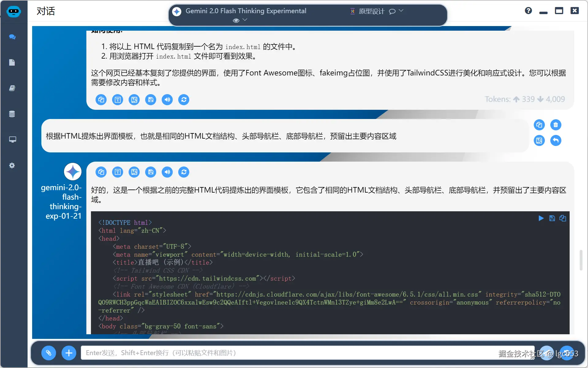Screen dimensions: 588x368
Task: Open Gemini 2.0 Flash Thinking model selector
Action: click(245, 11)
